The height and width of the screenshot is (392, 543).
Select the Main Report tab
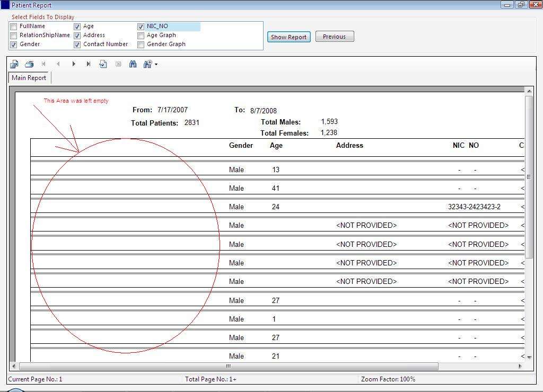(x=29, y=78)
